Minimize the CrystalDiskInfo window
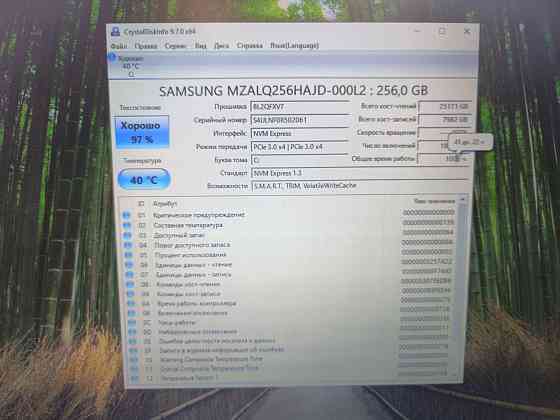This screenshot has height=420, width=560. tap(417, 31)
